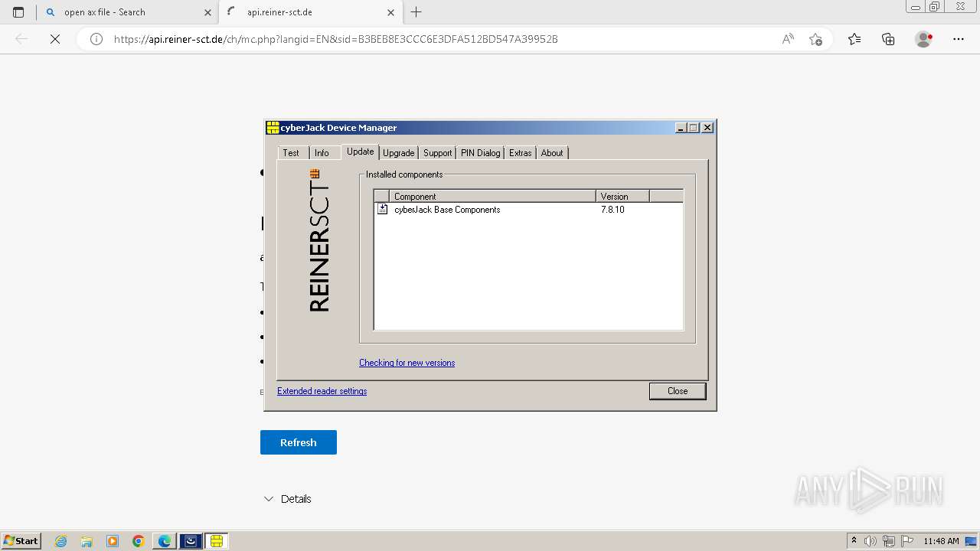Open media player from taskbar

point(113,541)
